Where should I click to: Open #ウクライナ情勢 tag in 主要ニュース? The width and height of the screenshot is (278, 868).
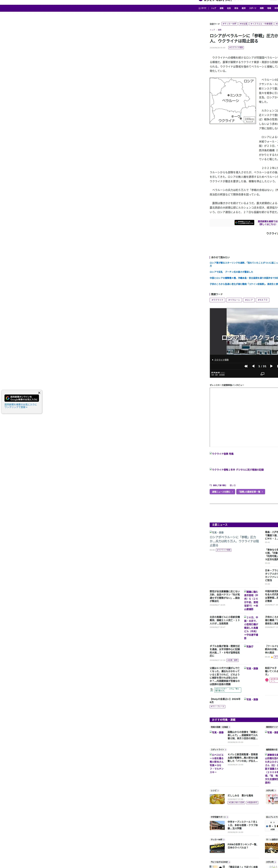tap(224, 550)
